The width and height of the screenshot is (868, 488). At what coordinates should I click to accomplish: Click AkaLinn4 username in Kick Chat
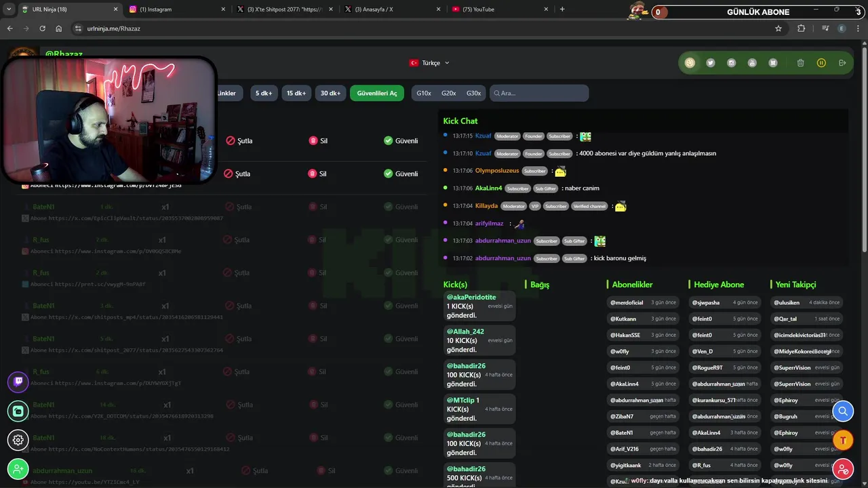click(x=488, y=188)
